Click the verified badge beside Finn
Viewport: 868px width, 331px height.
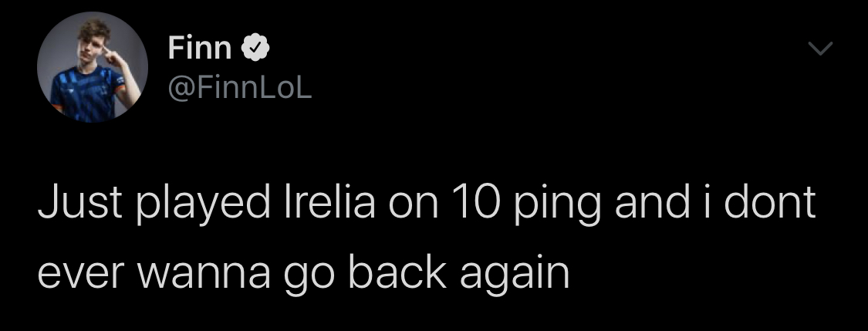[x=255, y=49]
